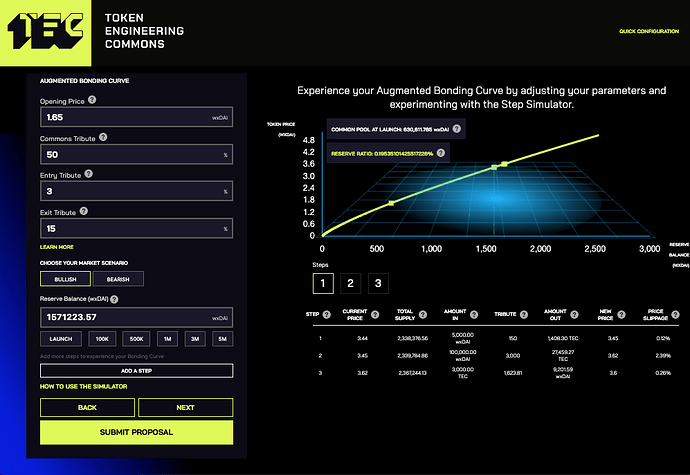Open Quick Configuration link

[x=649, y=31]
